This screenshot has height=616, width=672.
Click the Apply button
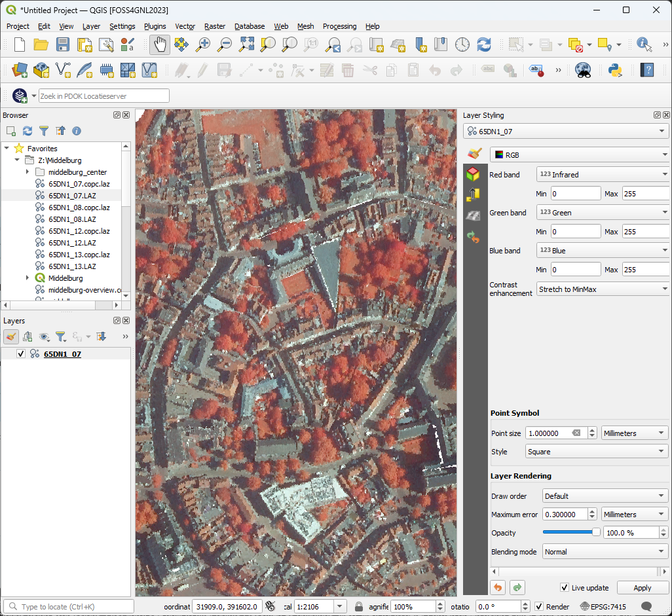pos(643,588)
